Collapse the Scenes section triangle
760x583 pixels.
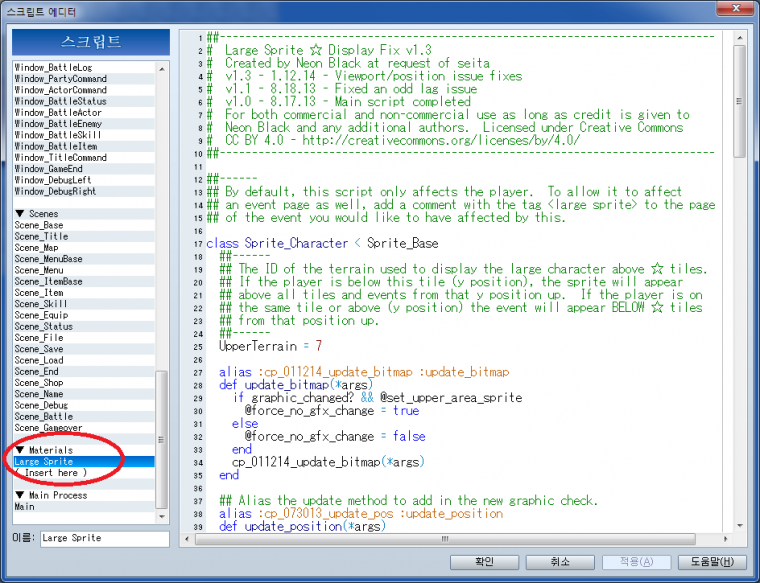point(20,214)
